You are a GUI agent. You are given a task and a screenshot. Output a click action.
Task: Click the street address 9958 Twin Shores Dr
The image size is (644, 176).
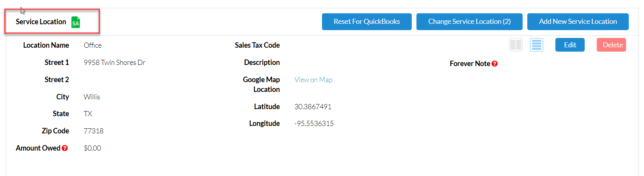[114, 63]
